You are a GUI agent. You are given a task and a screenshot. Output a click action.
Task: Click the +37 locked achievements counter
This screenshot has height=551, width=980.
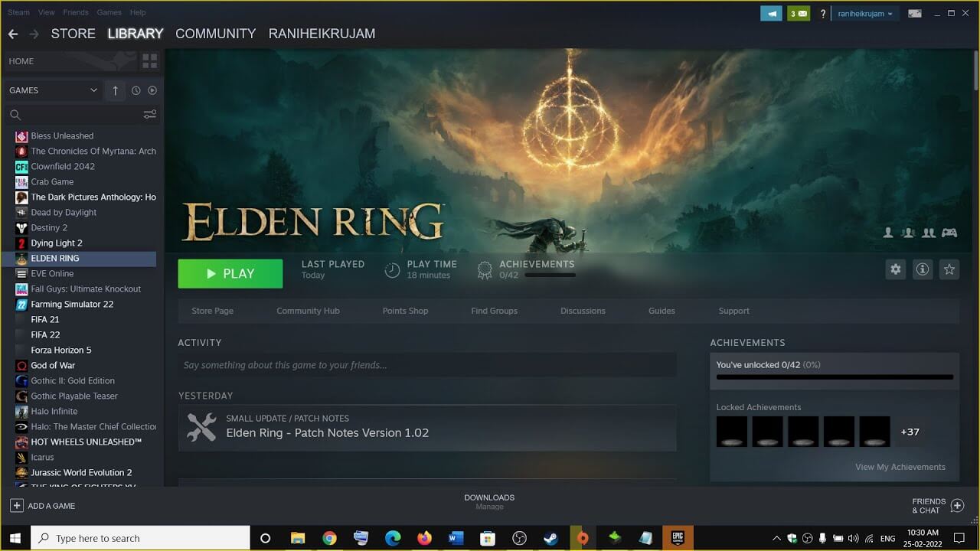(x=910, y=432)
